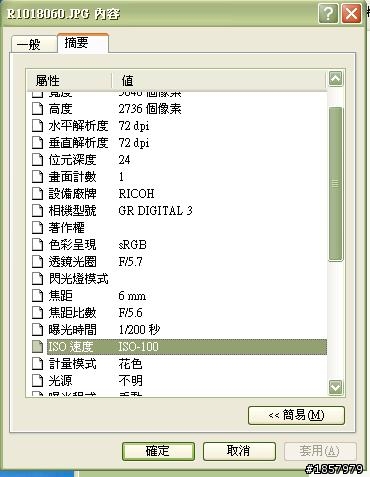Image resolution: width=370 pixels, height=477 pixels.
Task: Click the value 花色
Action: point(130,364)
